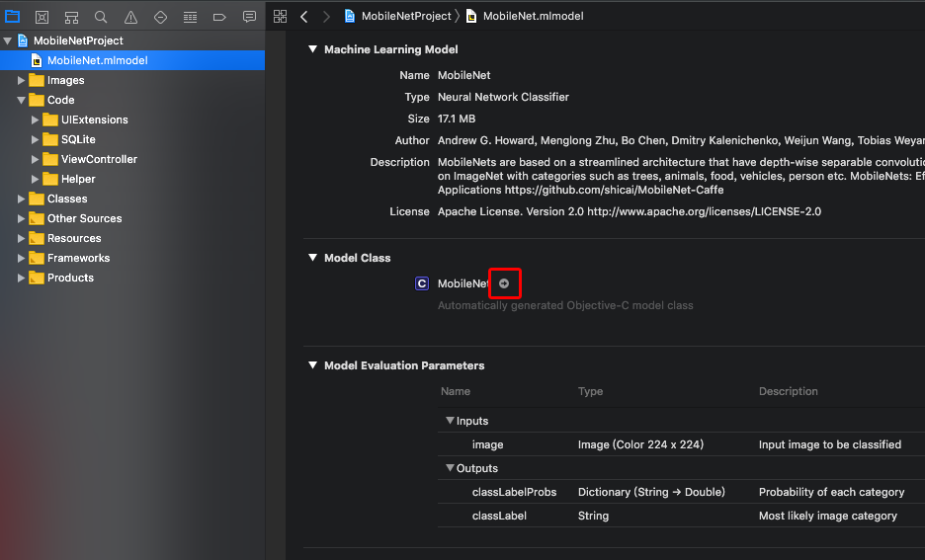Expand the Images folder
This screenshot has height=560, width=925.
tap(21, 80)
